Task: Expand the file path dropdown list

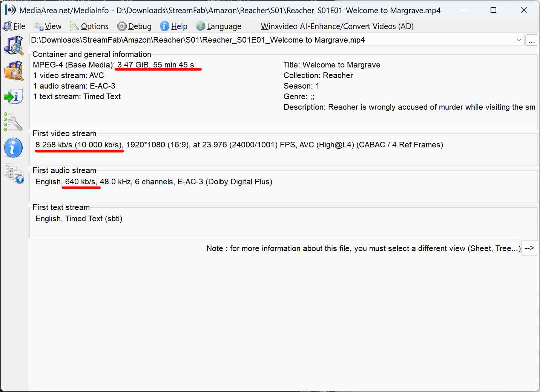Action: [x=519, y=40]
